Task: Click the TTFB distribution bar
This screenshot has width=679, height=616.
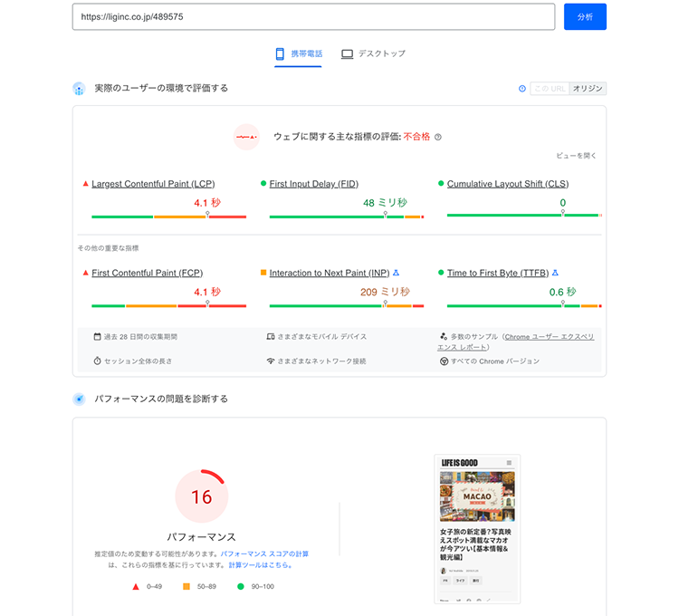Action: pos(524,306)
